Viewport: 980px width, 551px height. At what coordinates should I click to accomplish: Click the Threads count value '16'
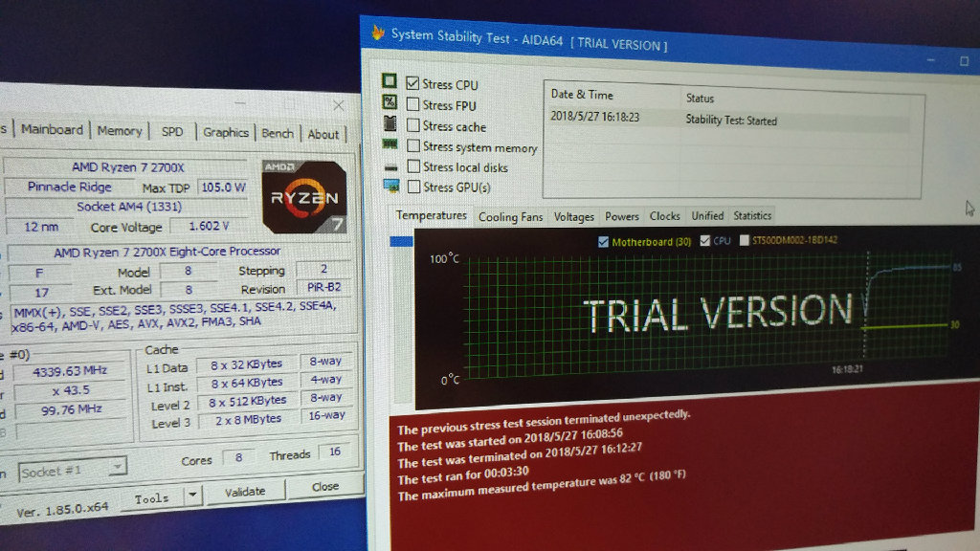pyautogui.click(x=335, y=452)
